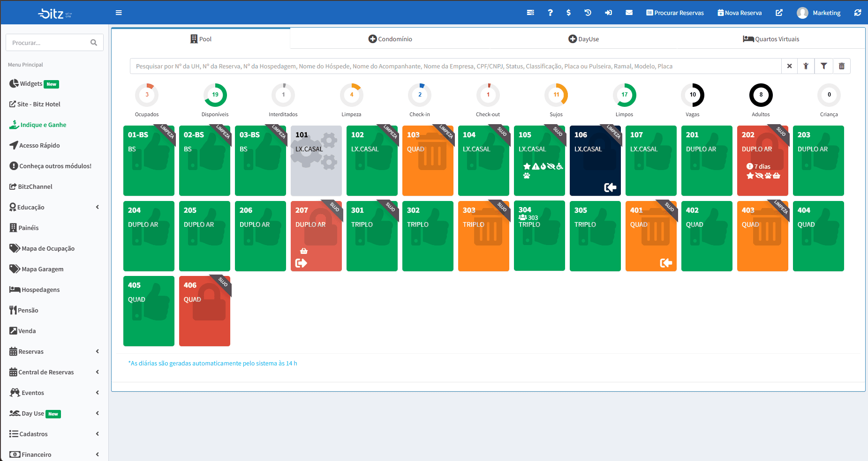868x461 pixels.
Task: Expand the Central de Reservas menu
Action: click(x=54, y=372)
